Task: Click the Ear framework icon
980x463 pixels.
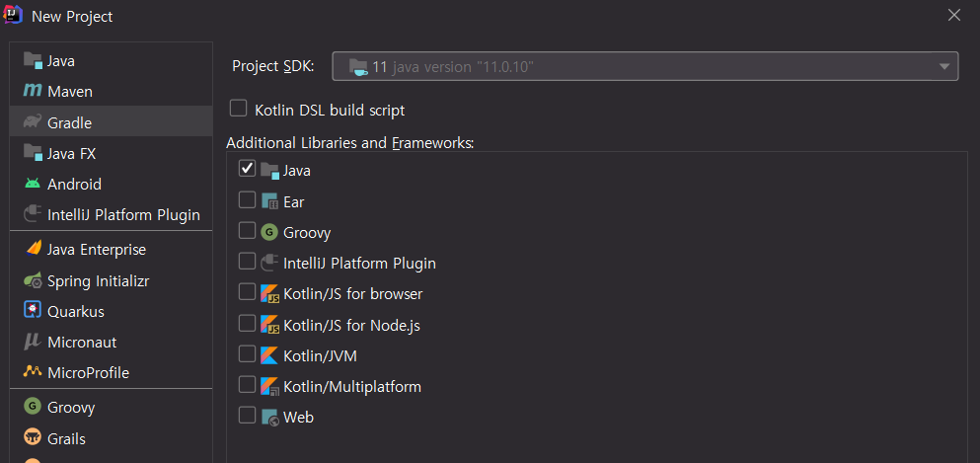Action: tap(270, 201)
